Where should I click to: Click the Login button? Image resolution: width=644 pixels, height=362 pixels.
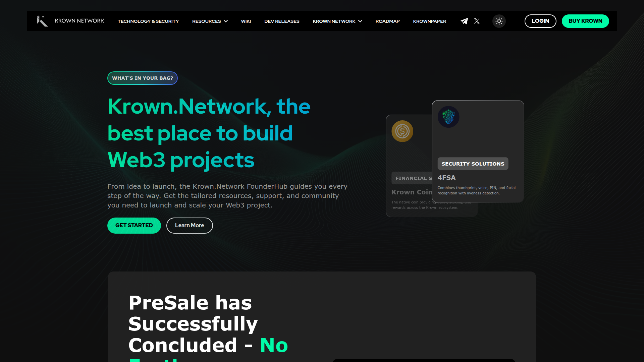(x=540, y=21)
